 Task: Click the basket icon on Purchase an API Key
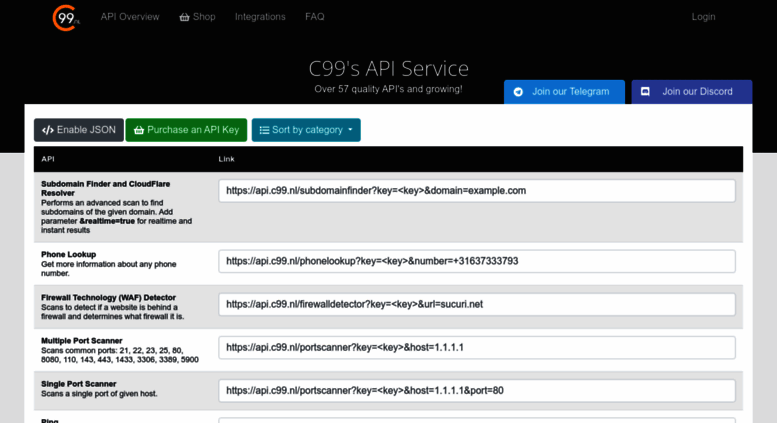coord(139,130)
